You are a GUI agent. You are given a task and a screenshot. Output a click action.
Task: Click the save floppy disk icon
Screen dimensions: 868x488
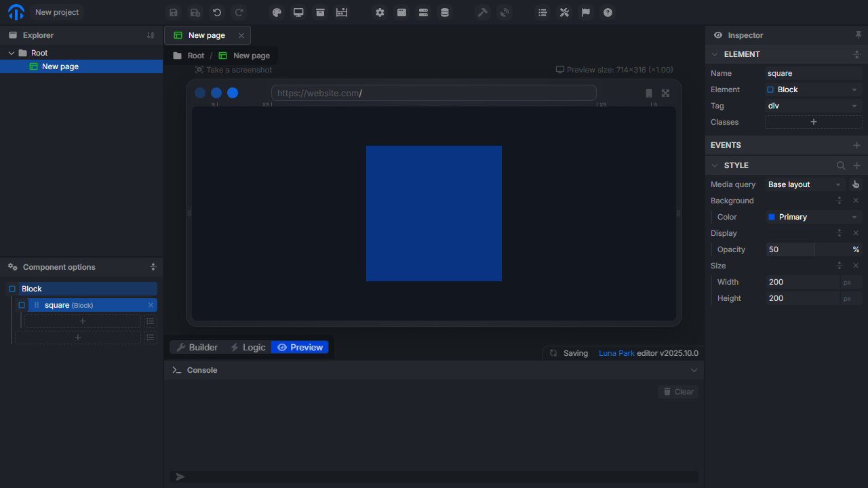pyautogui.click(x=174, y=12)
